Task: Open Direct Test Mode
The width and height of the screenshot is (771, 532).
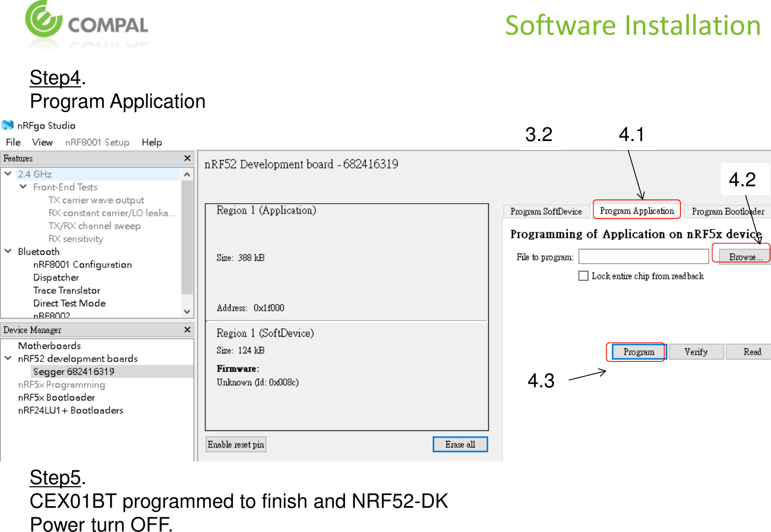Action: [x=70, y=303]
